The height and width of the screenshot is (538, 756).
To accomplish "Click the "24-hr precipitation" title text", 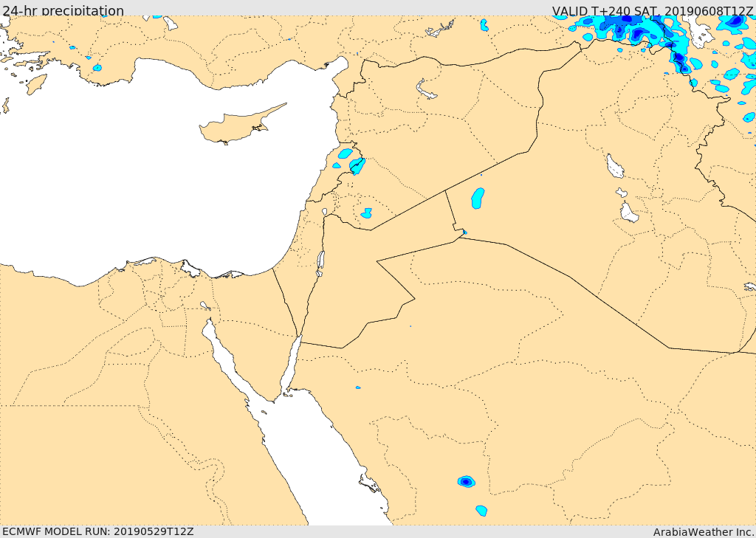I will [x=63, y=10].
